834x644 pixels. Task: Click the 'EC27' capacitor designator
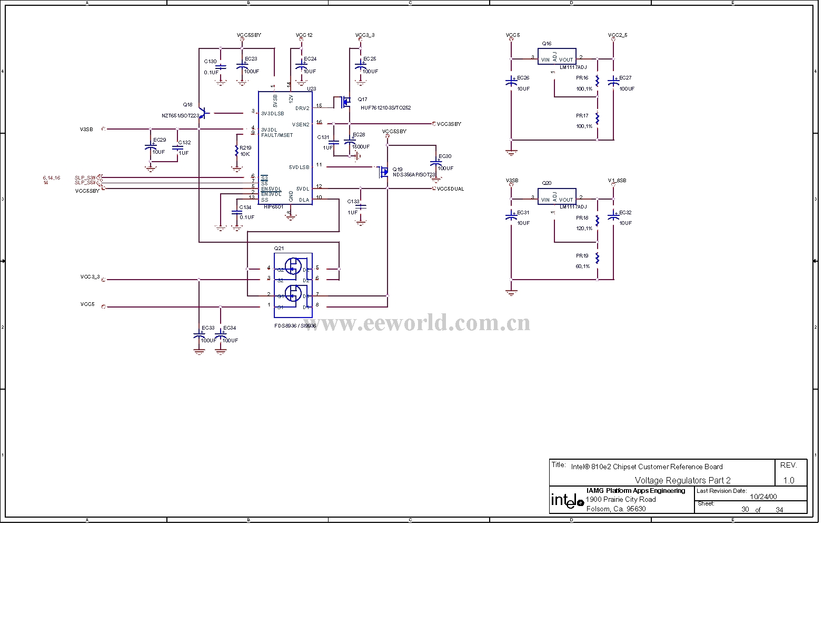pos(625,78)
